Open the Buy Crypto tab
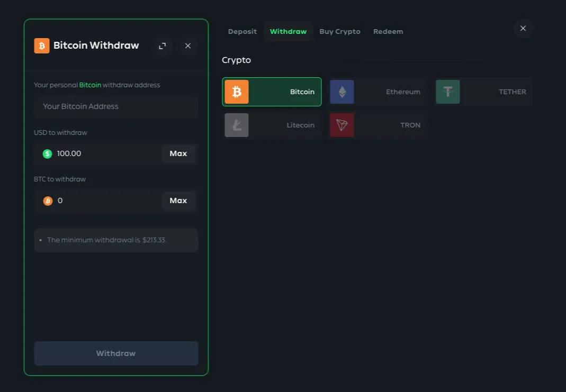Viewport: 566px width, 392px height. [340, 31]
